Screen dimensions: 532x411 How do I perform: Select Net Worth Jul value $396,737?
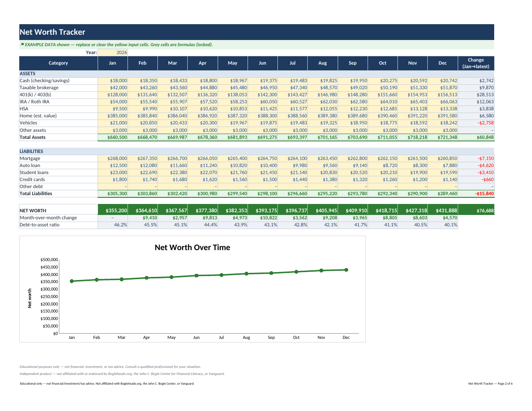[x=292, y=211]
